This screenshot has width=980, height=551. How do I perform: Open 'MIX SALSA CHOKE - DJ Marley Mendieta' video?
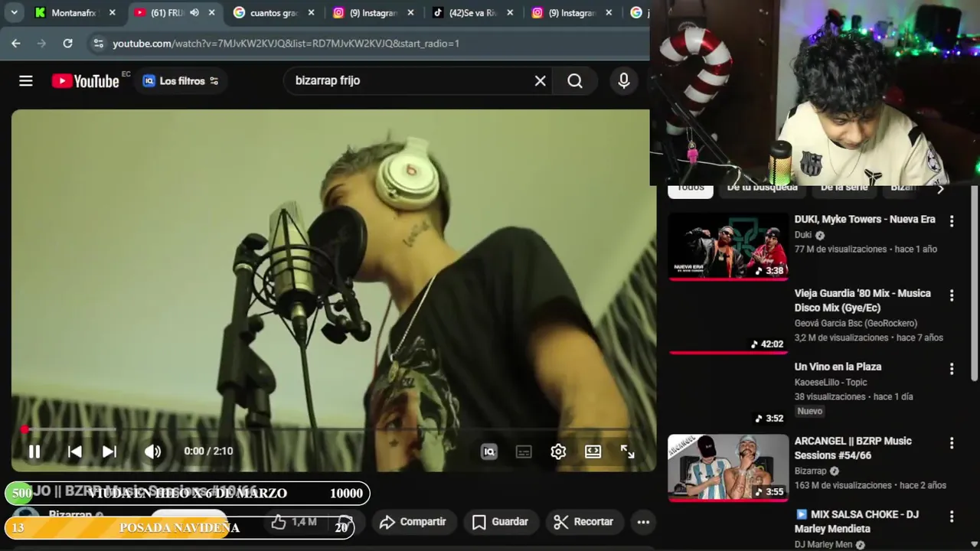(856, 521)
